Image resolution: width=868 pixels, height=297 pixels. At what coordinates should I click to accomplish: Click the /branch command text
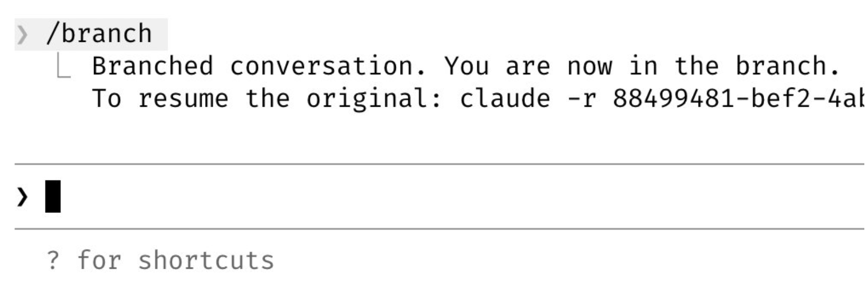99,34
